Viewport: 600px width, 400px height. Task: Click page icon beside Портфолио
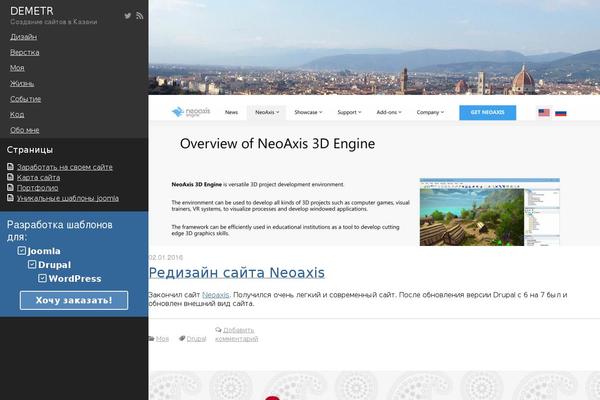(10, 187)
